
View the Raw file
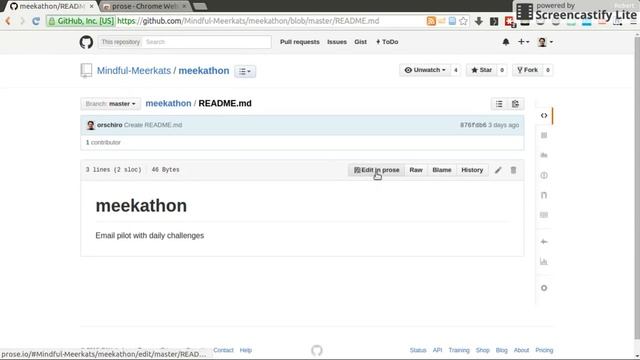416,170
